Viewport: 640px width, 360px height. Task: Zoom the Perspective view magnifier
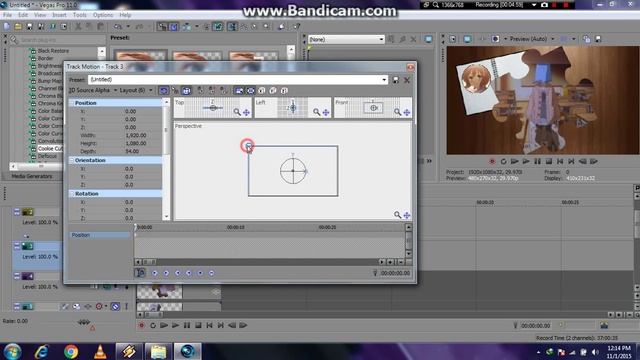(398, 215)
